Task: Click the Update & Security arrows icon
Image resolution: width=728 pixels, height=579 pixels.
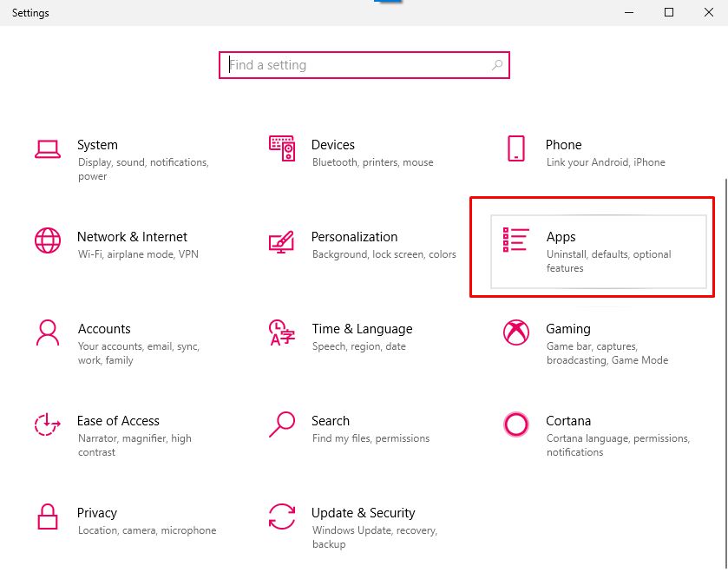Action: pyautogui.click(x=282, y=516)
